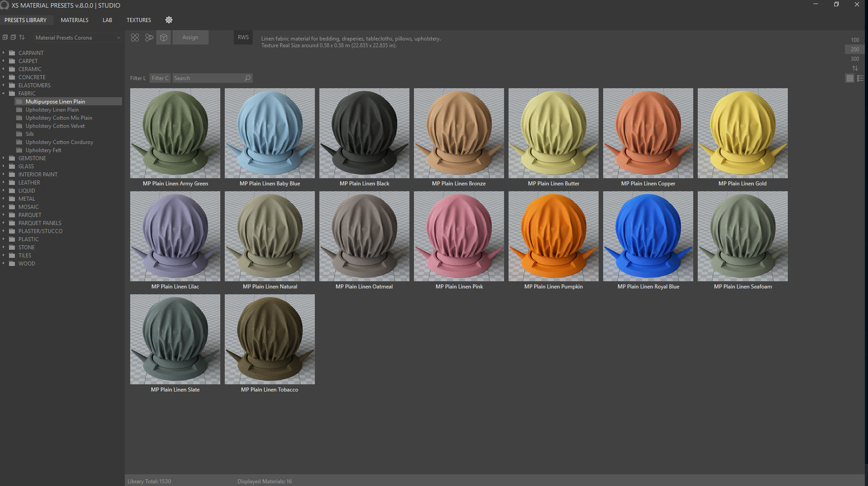Click the sort folders arrows icon in sidebar

tap(22, 37)
